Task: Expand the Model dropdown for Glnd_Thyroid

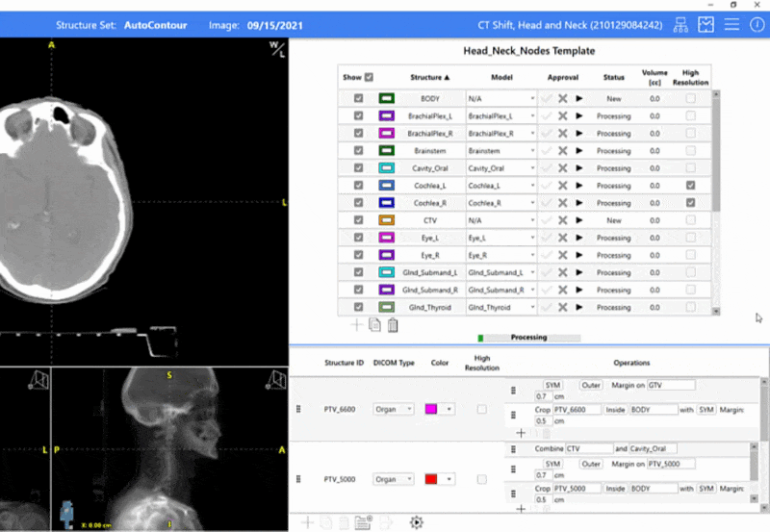Action: tap(532, 308)
